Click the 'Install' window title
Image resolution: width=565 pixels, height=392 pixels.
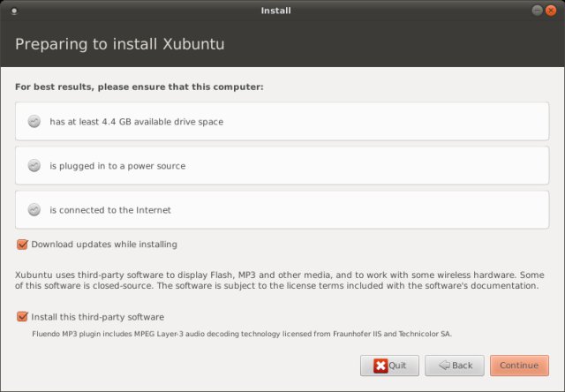pyautogui.click(x=275, y=11)
